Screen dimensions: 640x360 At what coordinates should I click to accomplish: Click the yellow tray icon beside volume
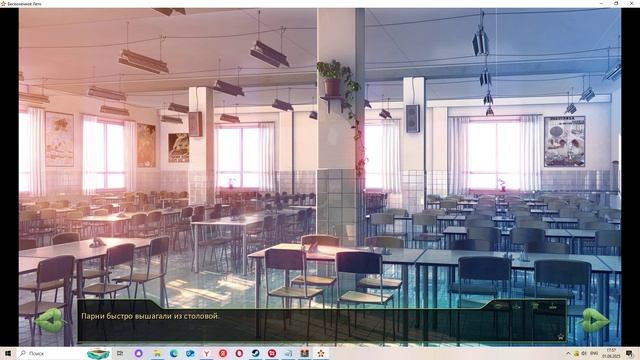(577, 353)
